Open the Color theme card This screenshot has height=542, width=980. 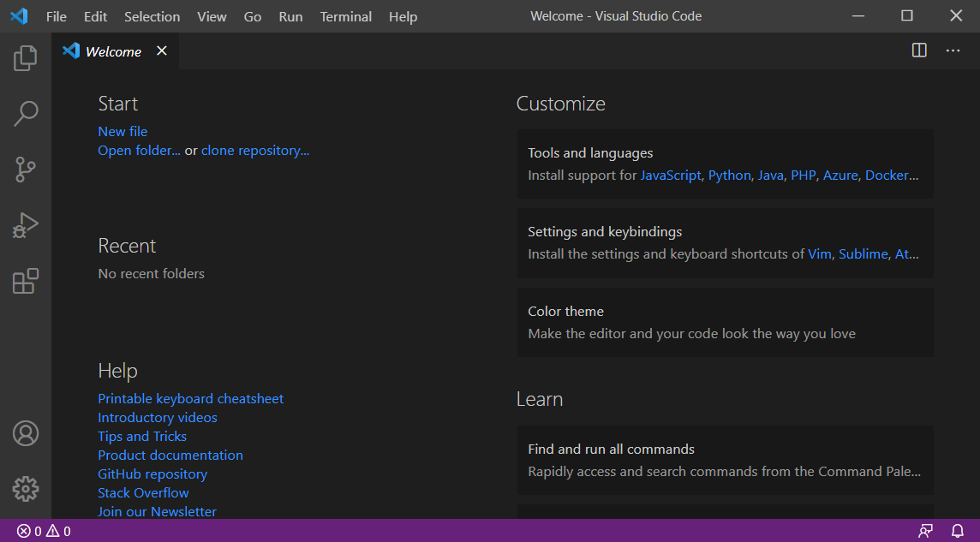click(x=725, y=323)
